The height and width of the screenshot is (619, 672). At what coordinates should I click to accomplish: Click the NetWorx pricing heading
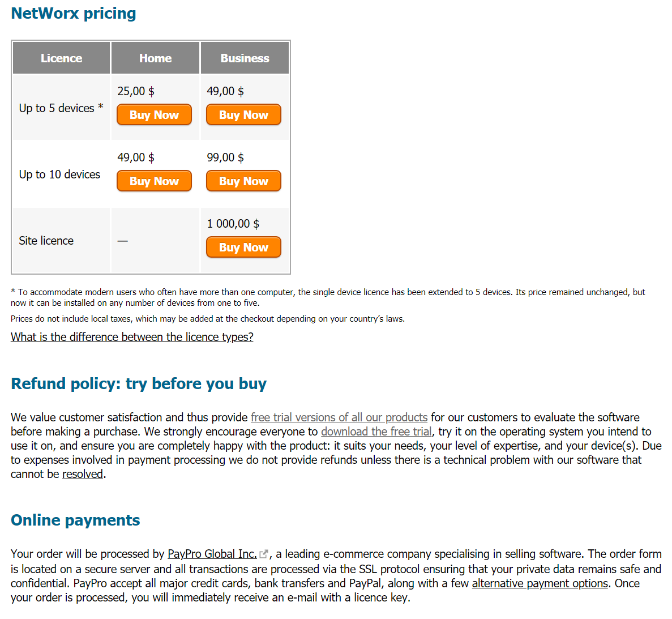74,14
